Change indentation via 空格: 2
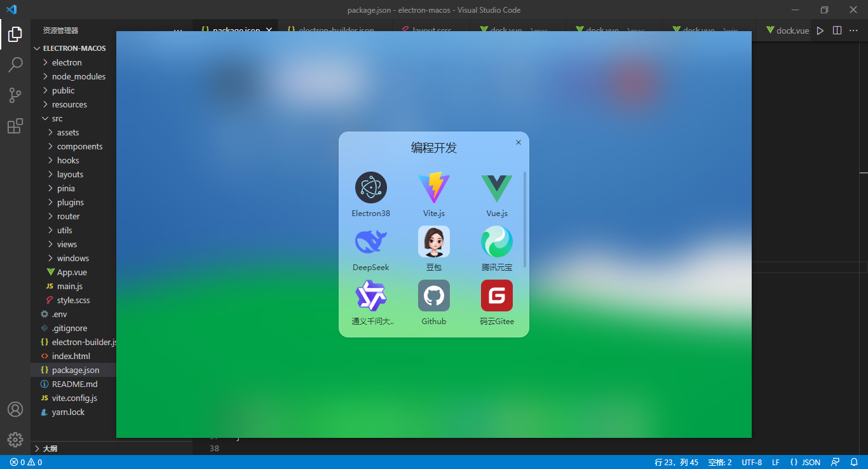Viewport: 868px width, 469px height. click(x=720, y=462)
